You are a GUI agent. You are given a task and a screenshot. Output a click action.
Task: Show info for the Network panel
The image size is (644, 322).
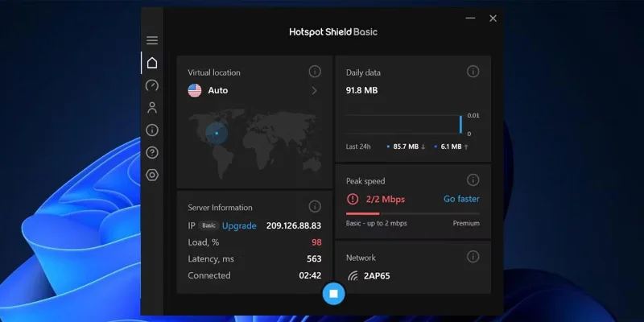(473, 257)
